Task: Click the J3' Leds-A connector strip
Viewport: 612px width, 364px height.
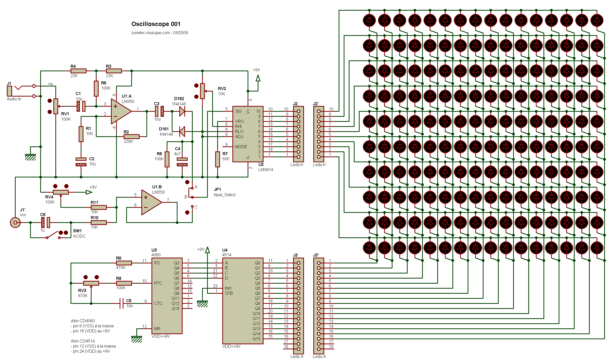Action: click(x=319, y=306)
